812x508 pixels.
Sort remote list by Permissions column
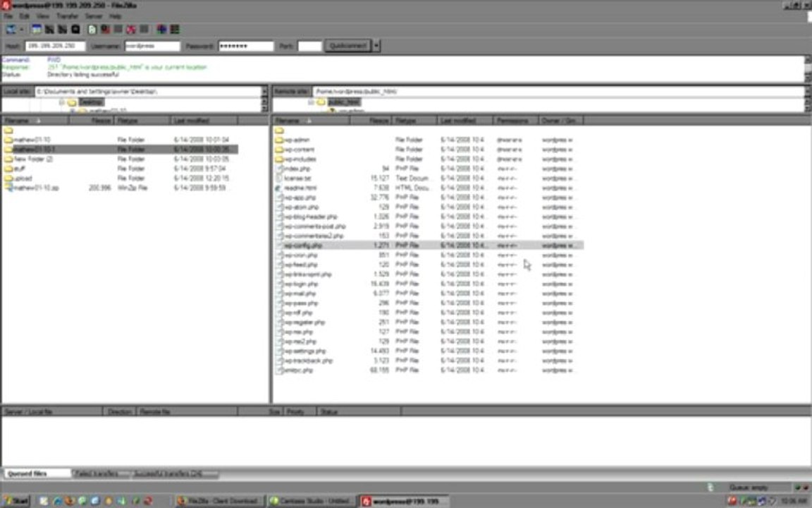coord(516,120)
